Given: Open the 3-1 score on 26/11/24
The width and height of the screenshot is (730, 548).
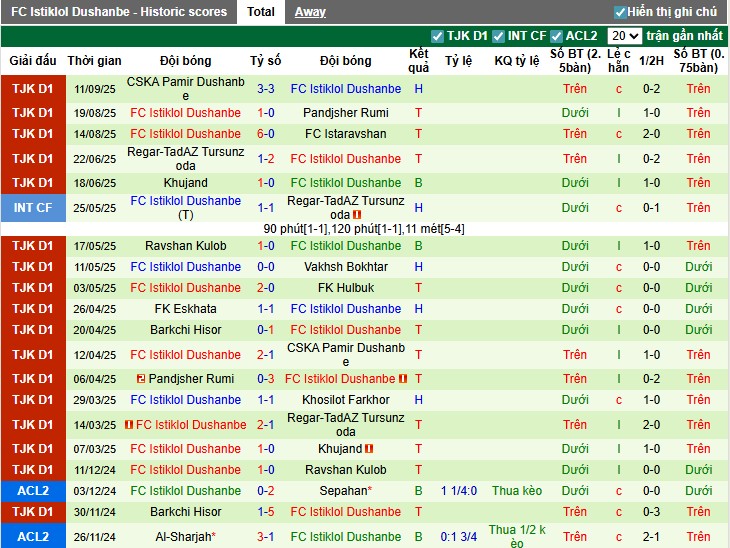Looking at the screenshot, I should [x=265, y=537].
